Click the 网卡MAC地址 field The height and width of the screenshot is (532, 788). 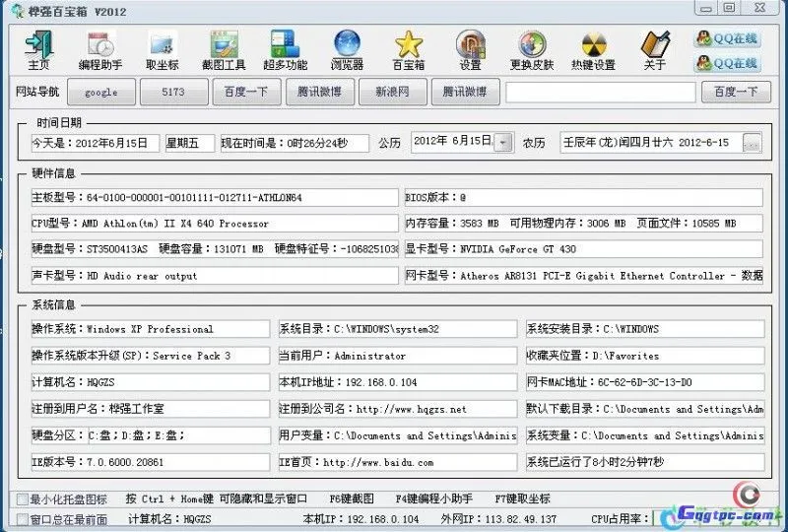[x=645, y=382]
